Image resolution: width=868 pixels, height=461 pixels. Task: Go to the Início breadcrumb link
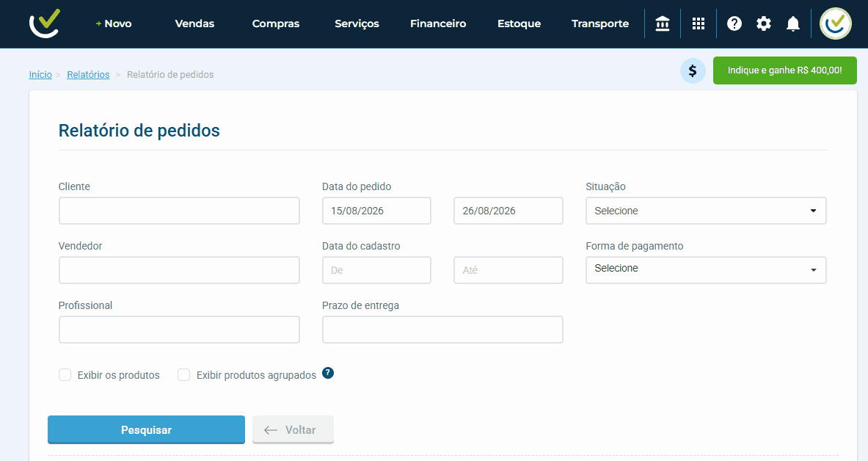[x=40, y=75]
